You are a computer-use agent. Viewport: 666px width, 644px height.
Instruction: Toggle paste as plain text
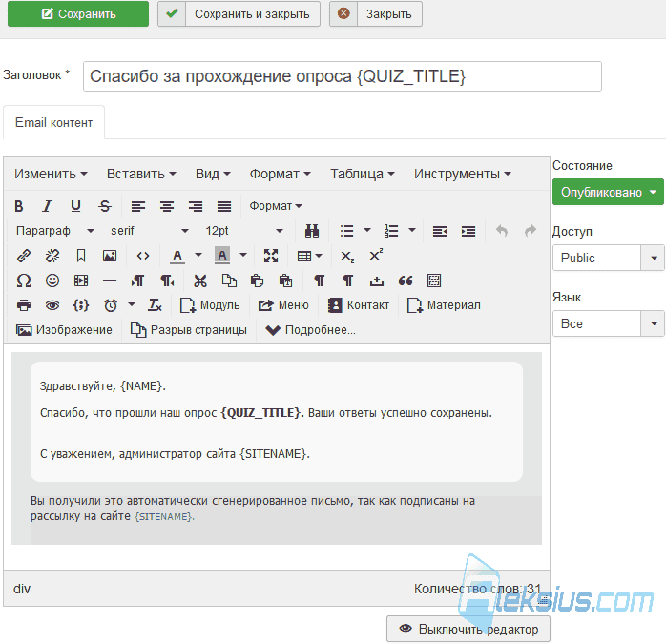[286, 280]
